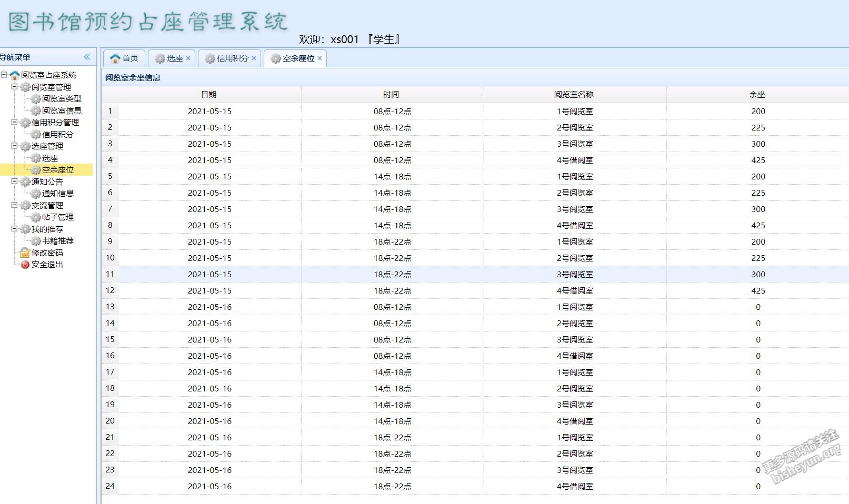
Task: Collapse the 阅览室管理 tree node
Action: tap(15, 86)
